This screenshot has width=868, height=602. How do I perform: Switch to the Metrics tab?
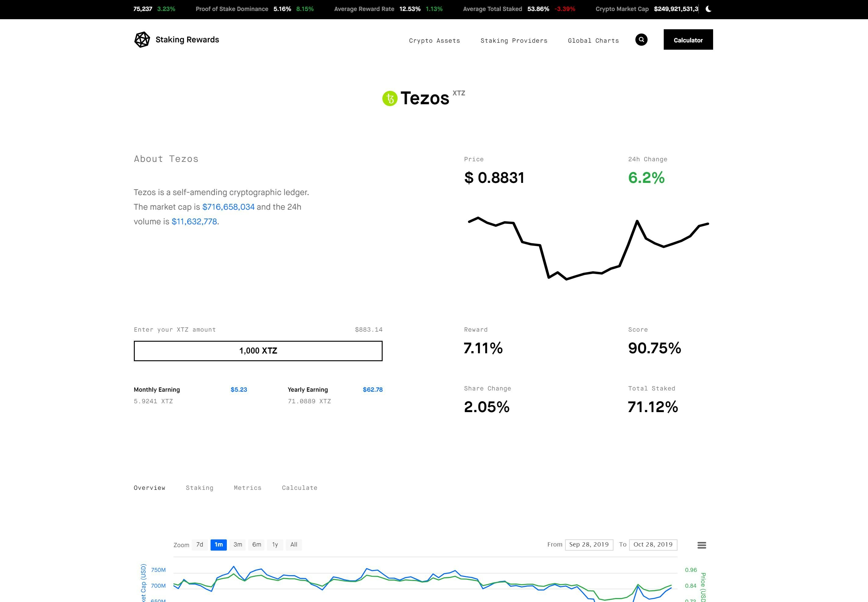coord(248,488)
